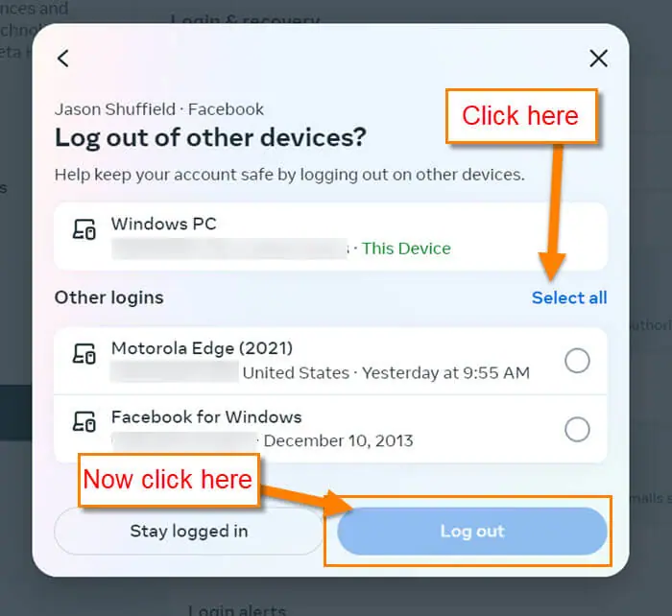Click the Stay logged in button
The image size is (672, 616).
[188, 532]
